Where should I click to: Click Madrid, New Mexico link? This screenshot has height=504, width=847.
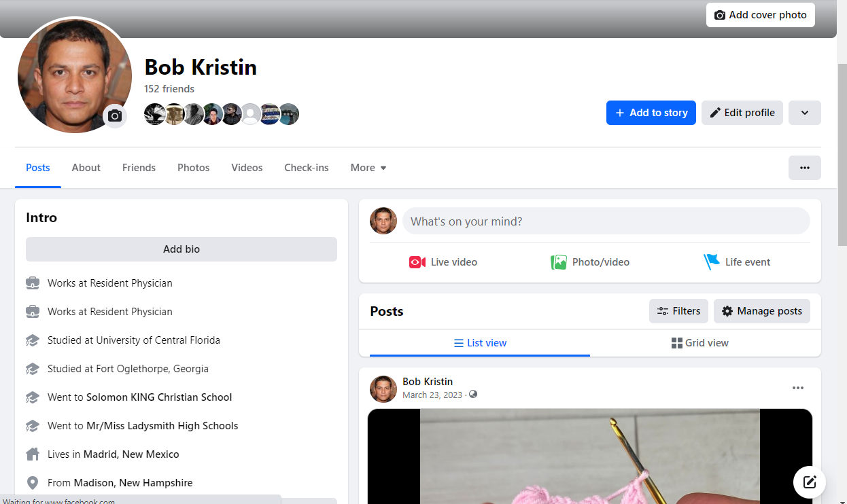pyautogui.click(x=131, y=454)
